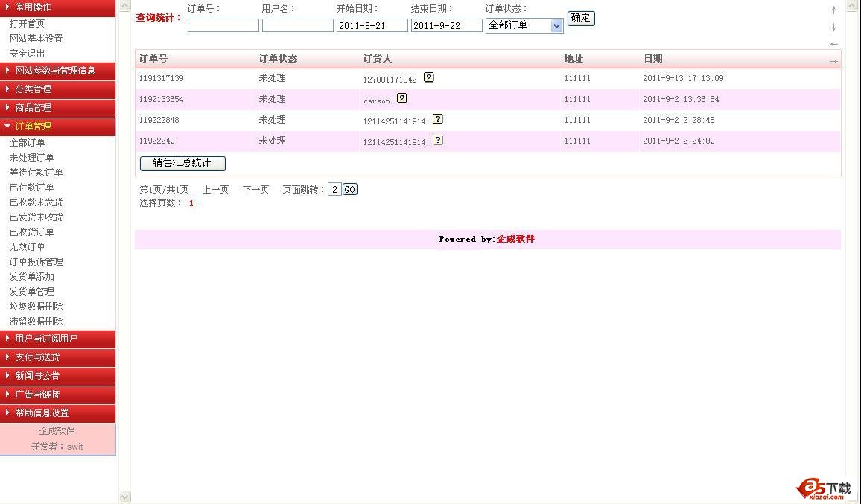Click 订单状态 column header
The height and width of the screenshot is (504, 861).
(278, 59)
